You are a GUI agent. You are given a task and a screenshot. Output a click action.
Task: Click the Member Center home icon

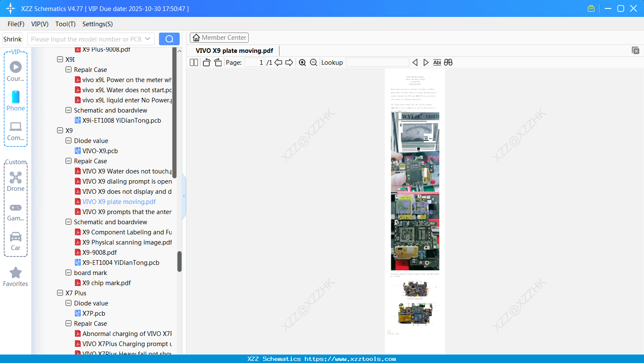click(196, 38)
